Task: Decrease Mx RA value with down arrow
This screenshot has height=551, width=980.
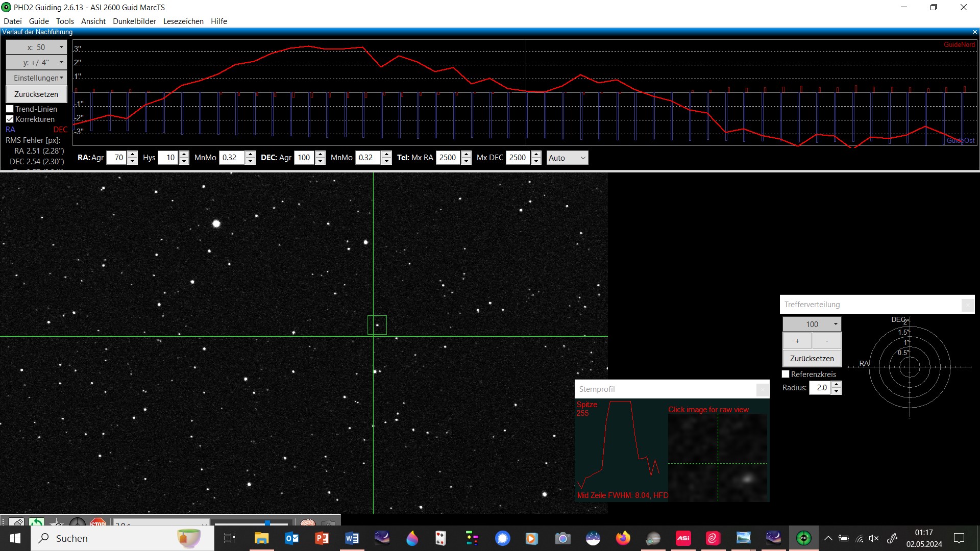Action: [x=466, y=161]
